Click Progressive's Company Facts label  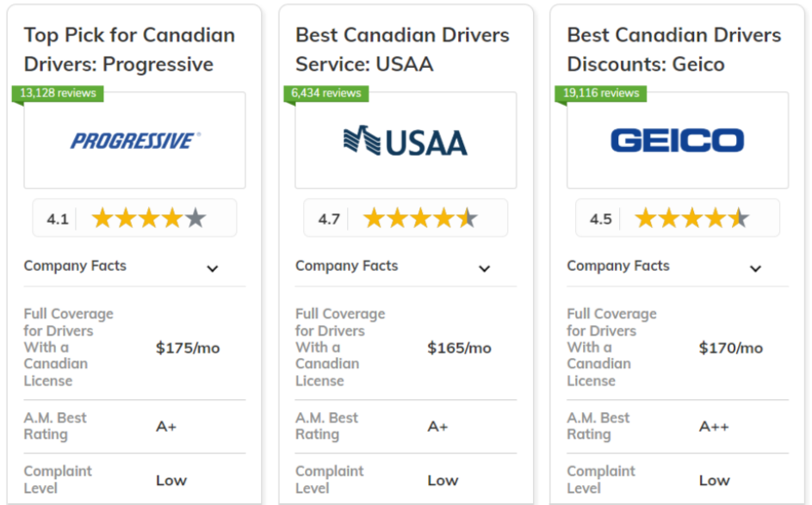tap(75, 266)
